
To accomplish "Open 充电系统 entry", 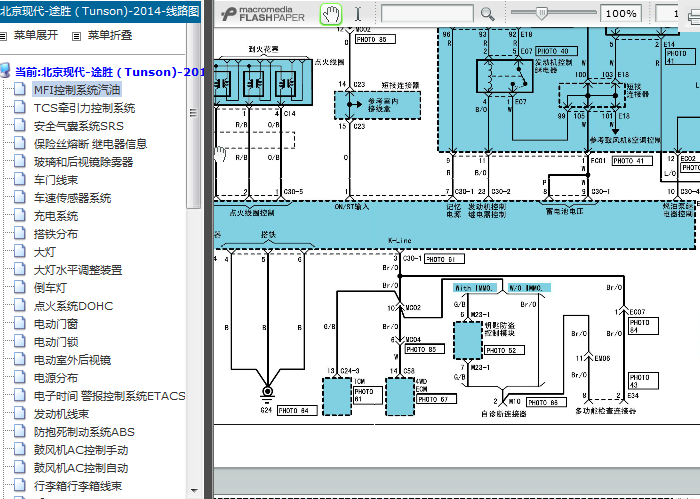I will [56, 216].
